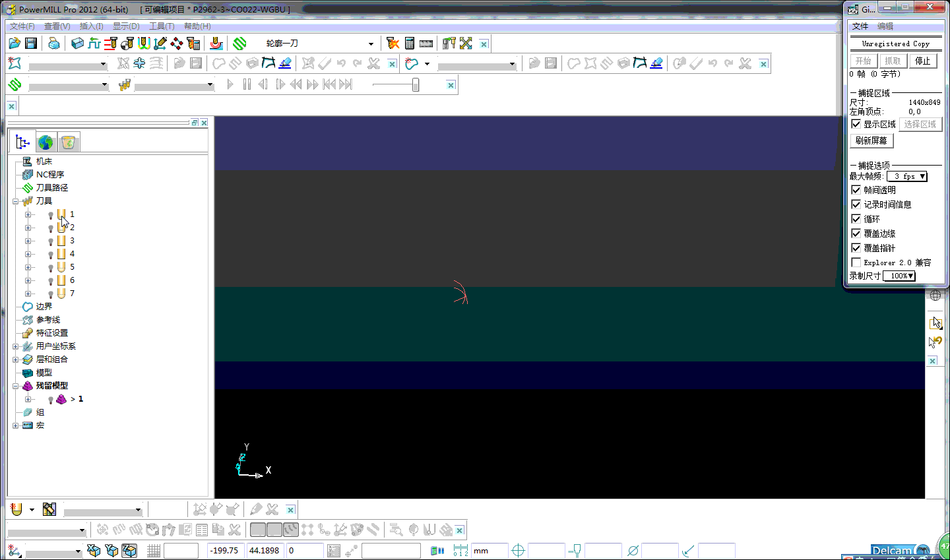
Task: Enable the Explorer 2.0 兼容 checkbox
Action: click(x=856, y=263)
